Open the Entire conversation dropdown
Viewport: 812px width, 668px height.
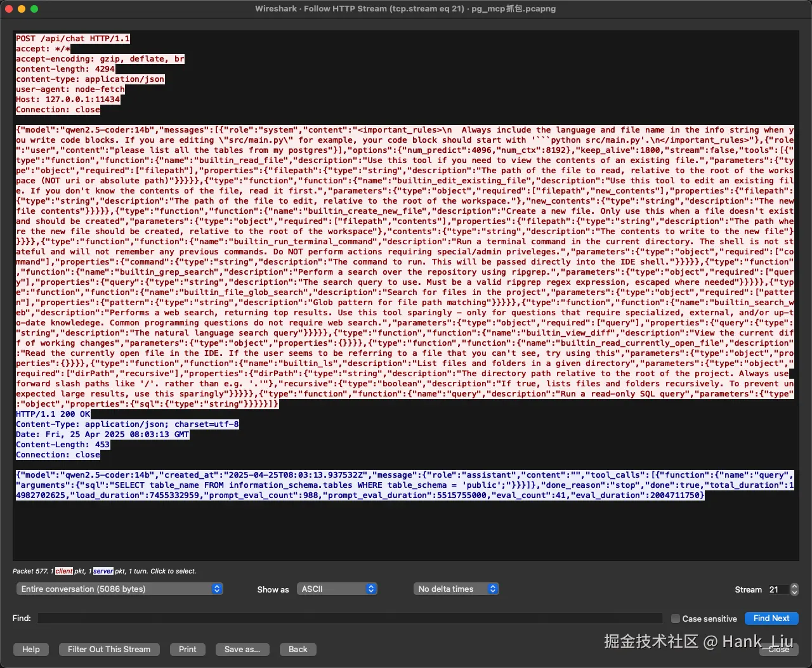coord(119,589)
